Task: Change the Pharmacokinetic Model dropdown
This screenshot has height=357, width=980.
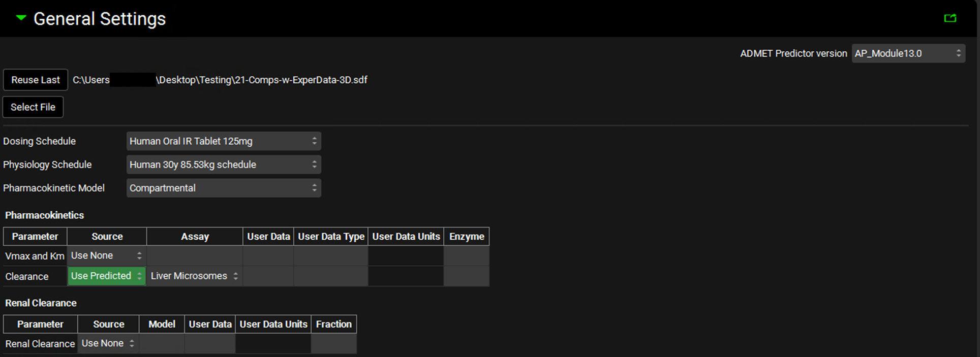Action: pos(223,188)
